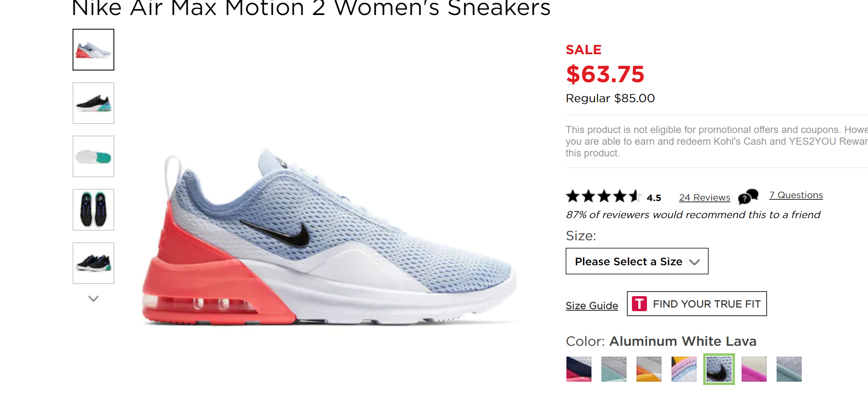Viewport: 868px width, 400px height.
Task: Click the red True Fit T icon
Action: (x=639, y=304)
